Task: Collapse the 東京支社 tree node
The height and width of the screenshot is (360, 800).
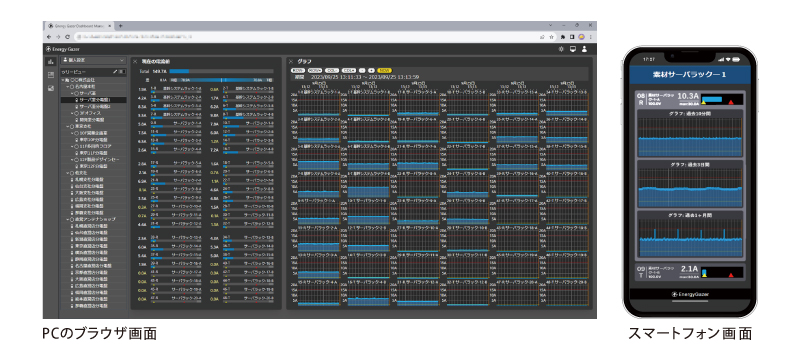Action: click(68, 126)
